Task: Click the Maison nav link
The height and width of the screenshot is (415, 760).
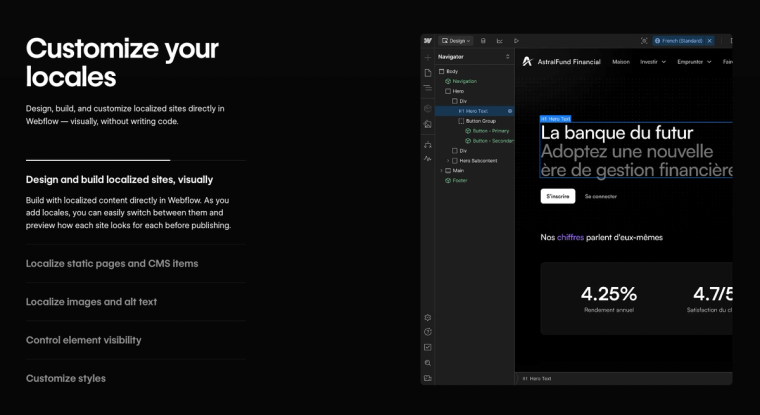Action: point(621,62)
